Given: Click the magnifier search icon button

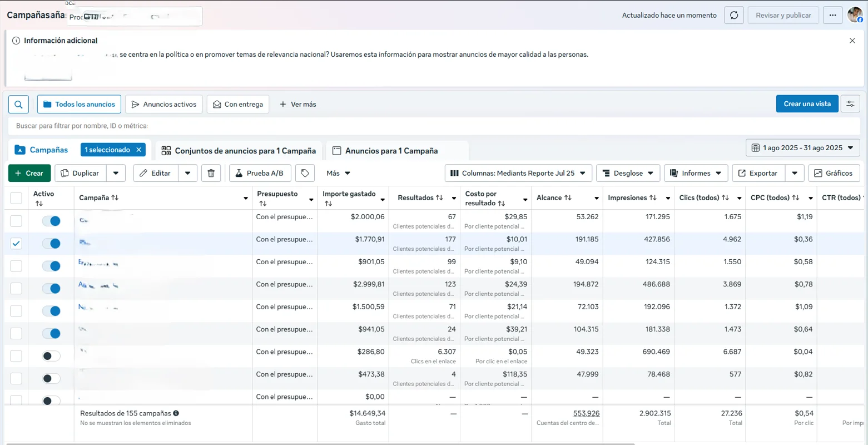Looking at the screenshot, I should click(x=18, y=104).
